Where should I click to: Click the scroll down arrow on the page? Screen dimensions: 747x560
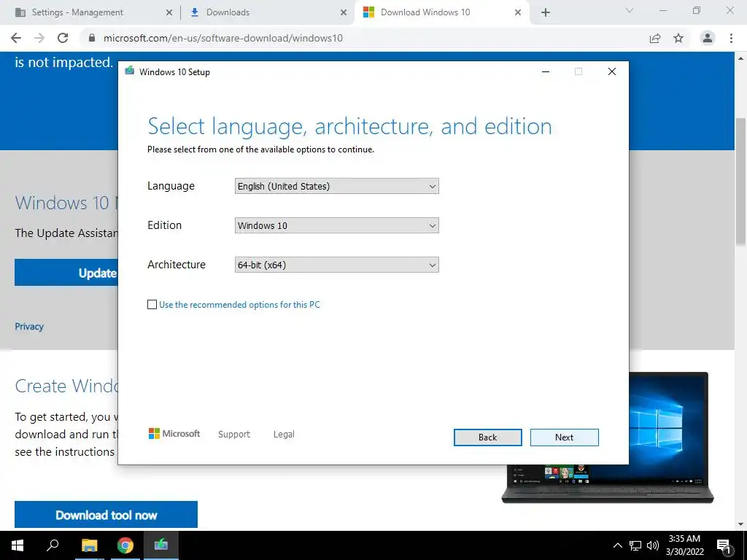point(740,524)
